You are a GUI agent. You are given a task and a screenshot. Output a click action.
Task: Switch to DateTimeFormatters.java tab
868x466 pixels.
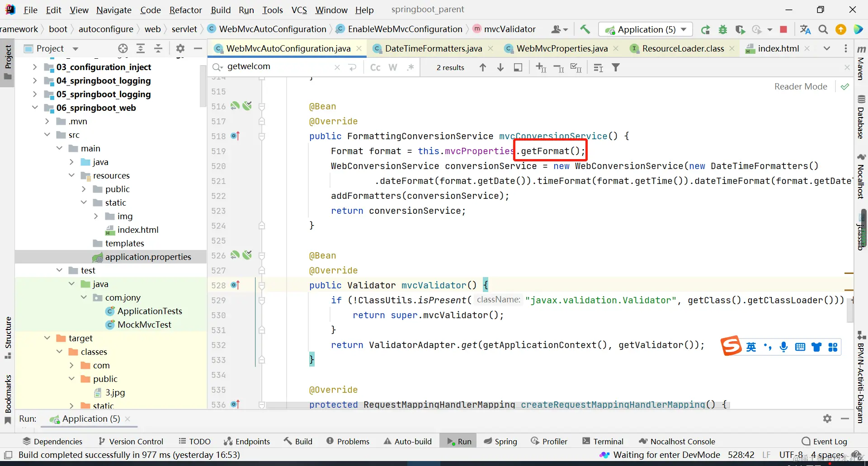click(434, 48)
